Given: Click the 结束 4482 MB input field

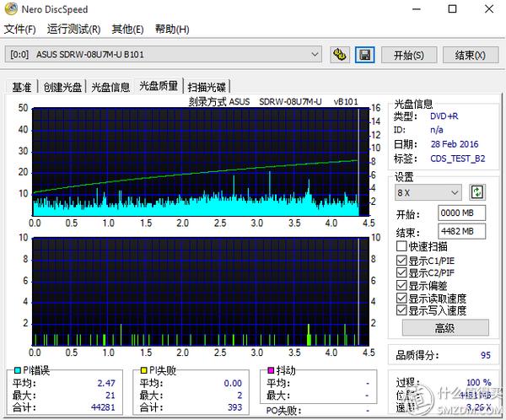Looking at the screenshot, I should pos(462,231).
